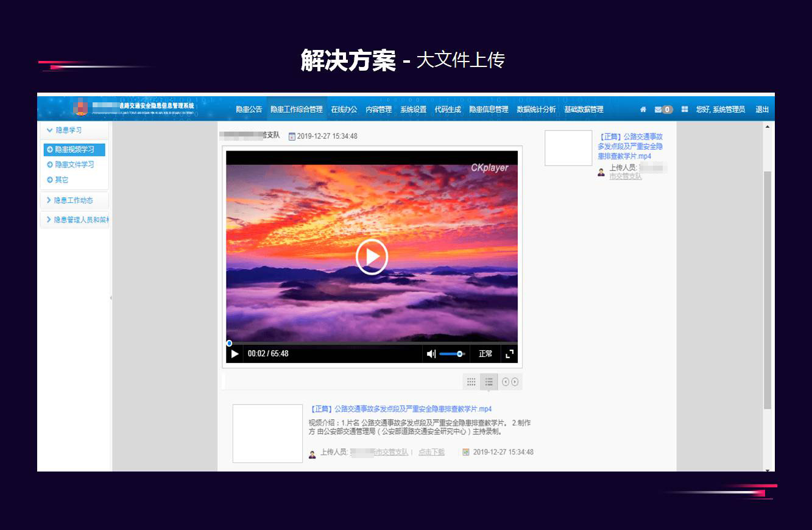The height and width of the screenshot is (530, 812).
Task: Select 内容管理 in the top navigation
Action: [x=379, y=109]
